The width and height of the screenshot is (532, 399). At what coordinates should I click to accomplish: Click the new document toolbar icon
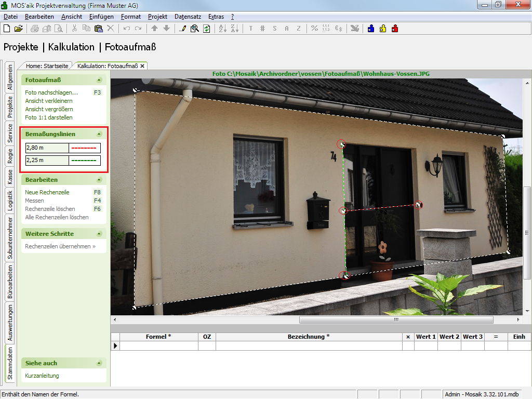point(7,29)
